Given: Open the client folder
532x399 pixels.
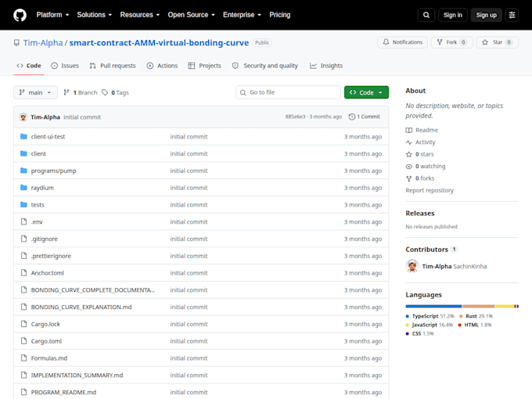Looking at the screenshot, I should click(x=38, y=153).
